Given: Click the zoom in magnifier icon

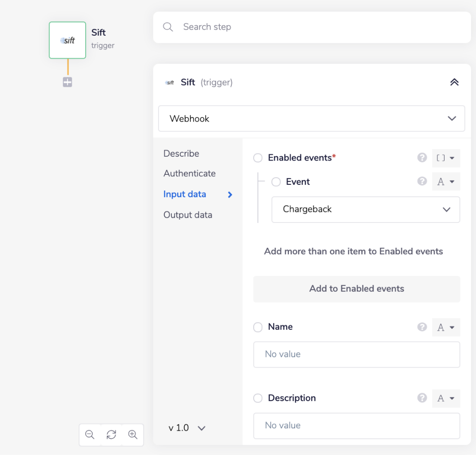Looking at the screenshot, I should 133,435.
